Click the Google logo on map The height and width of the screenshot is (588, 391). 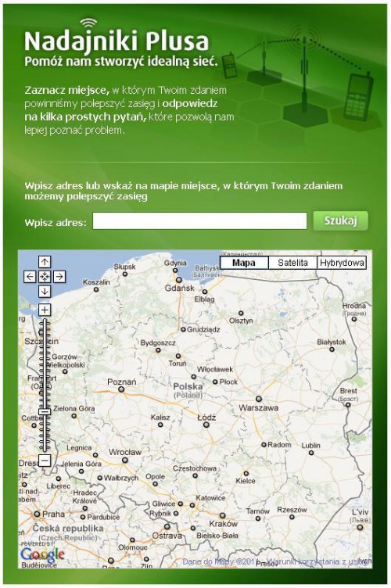[42, 554]
